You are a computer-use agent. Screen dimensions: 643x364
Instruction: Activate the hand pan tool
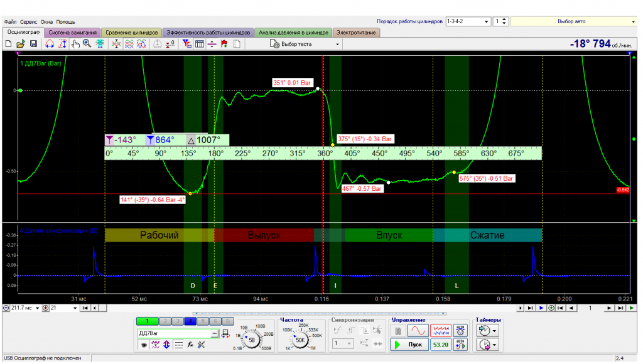[75, 44]
